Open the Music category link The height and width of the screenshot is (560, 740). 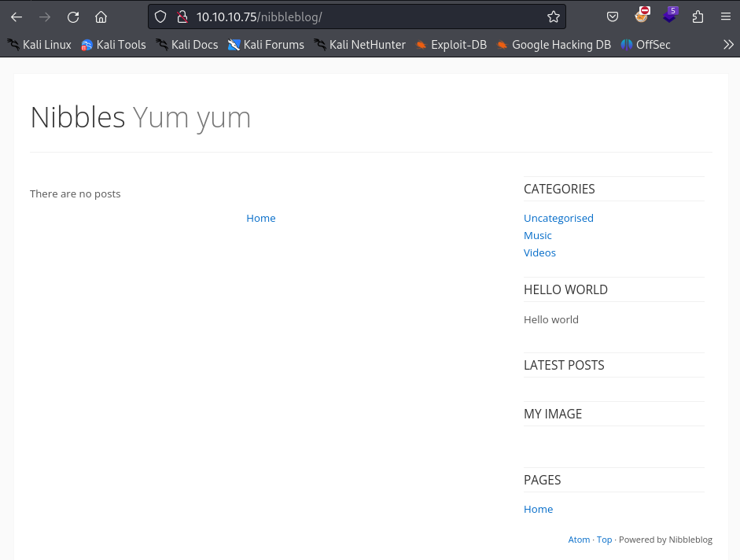(x=538, y=235)
